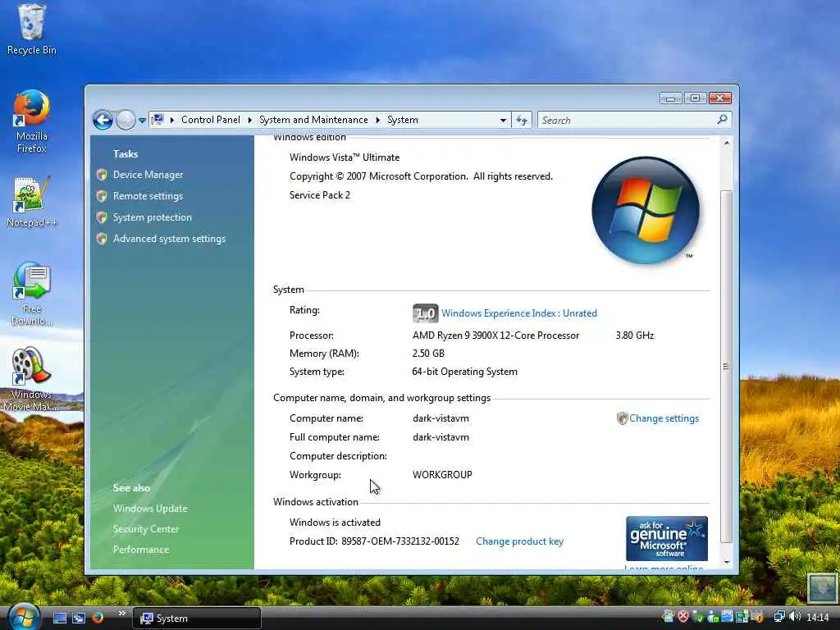The image size is (840, 630).
Task: Click the AMD Ryzen 9 3900X processor text
Action: click(495, 336)
